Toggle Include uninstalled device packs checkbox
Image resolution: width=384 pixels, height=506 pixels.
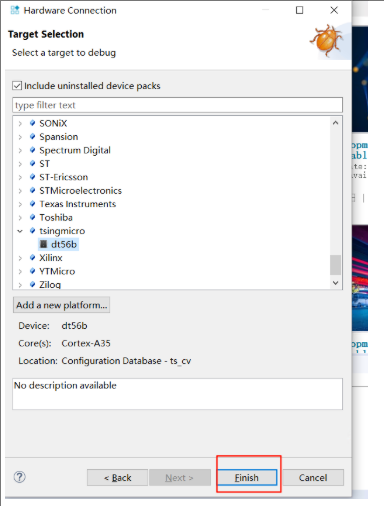click(x=17, y=86)
